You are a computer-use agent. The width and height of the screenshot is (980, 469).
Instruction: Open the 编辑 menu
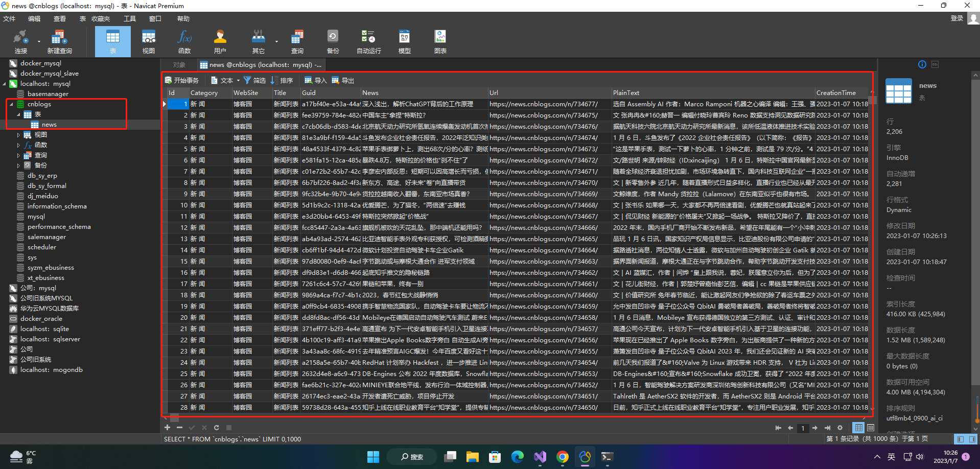pyautogui.click(x=34, y=19)
